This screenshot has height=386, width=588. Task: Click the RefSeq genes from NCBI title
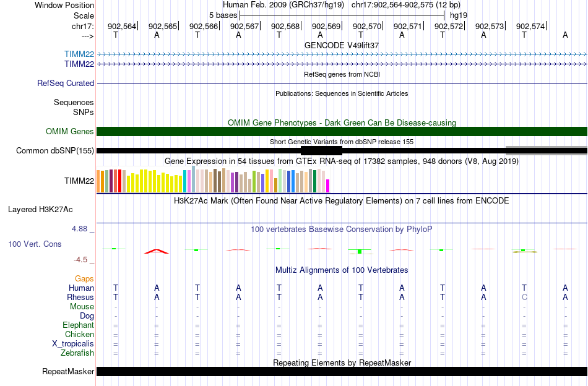pyautogui.click(x=342, y=74)
